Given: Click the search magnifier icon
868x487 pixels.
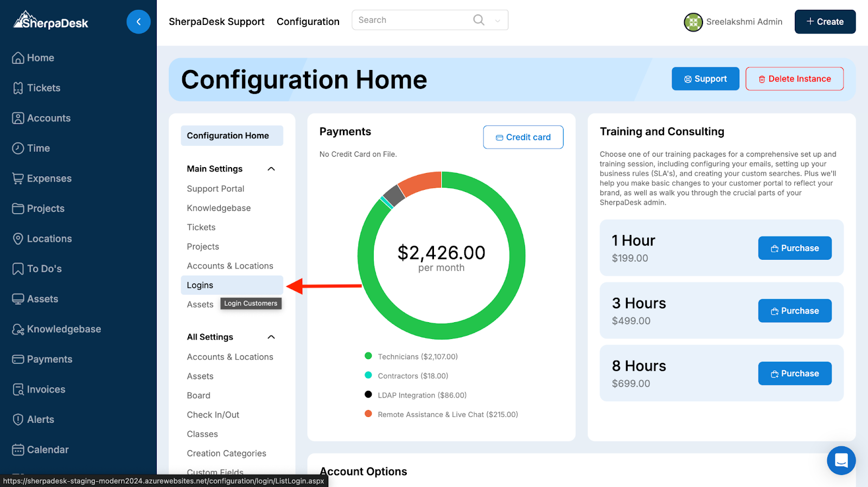Looking at the screenshot, I should click(478, 20).
